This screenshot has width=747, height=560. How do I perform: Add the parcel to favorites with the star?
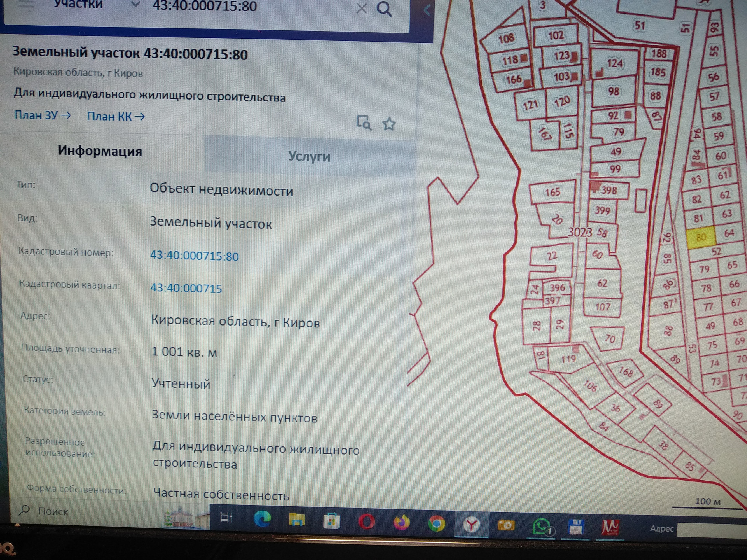[389, 124]
